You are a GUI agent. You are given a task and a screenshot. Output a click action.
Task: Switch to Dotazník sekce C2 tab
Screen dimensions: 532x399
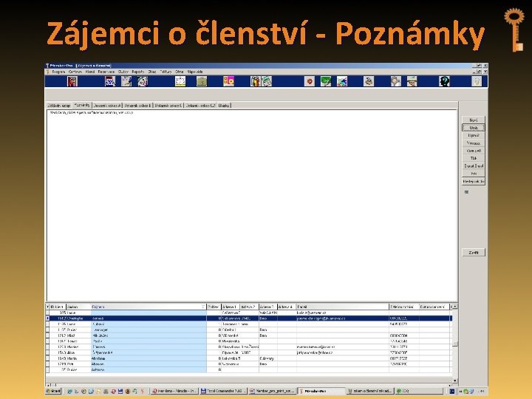200,106
